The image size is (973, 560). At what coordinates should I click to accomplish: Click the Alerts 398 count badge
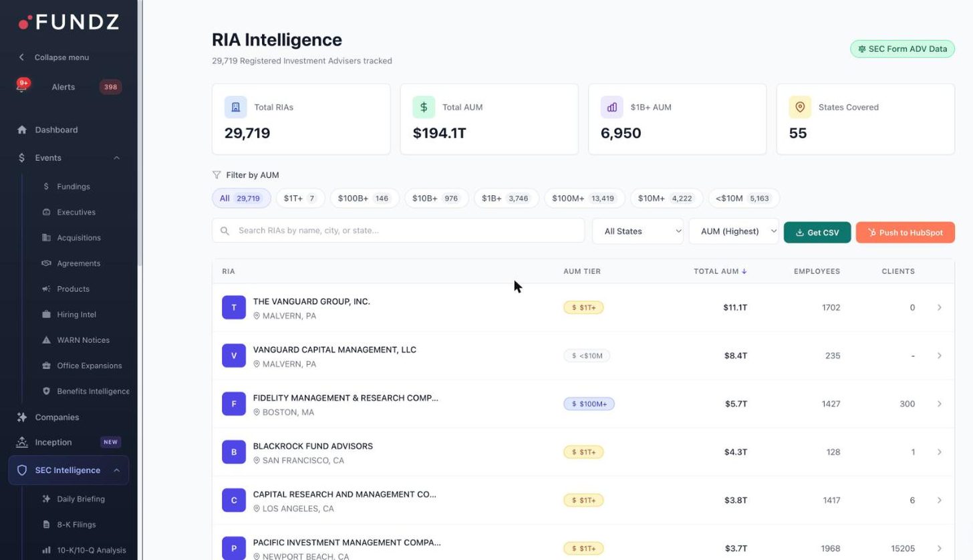(x=110, y=87)
